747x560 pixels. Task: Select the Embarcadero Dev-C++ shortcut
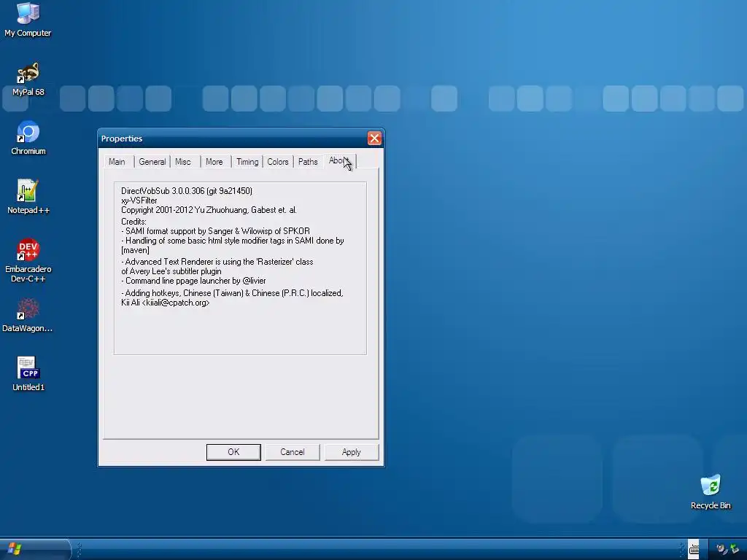pyautogui.click(x=28, y=260)
